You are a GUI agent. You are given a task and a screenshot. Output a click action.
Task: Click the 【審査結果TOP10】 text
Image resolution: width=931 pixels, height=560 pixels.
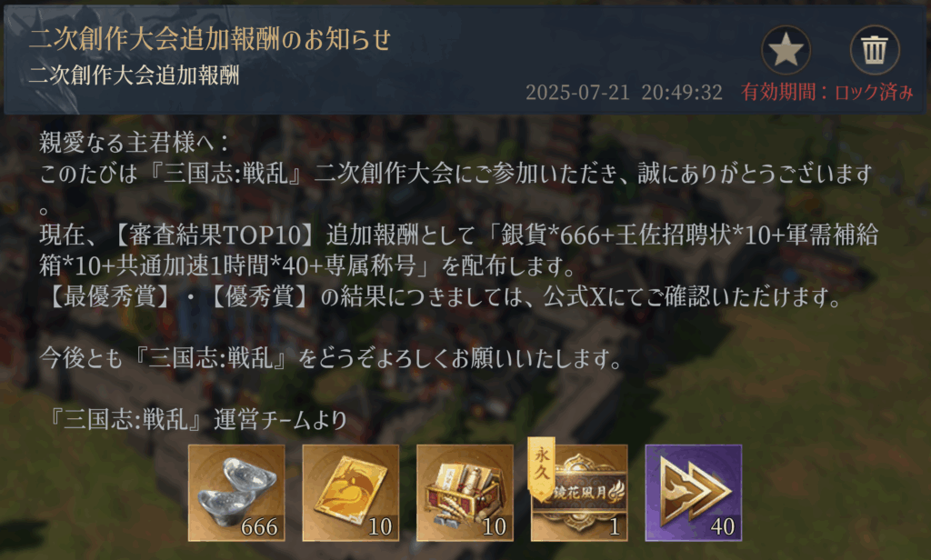pyautogui.click(x=210, y=235)
